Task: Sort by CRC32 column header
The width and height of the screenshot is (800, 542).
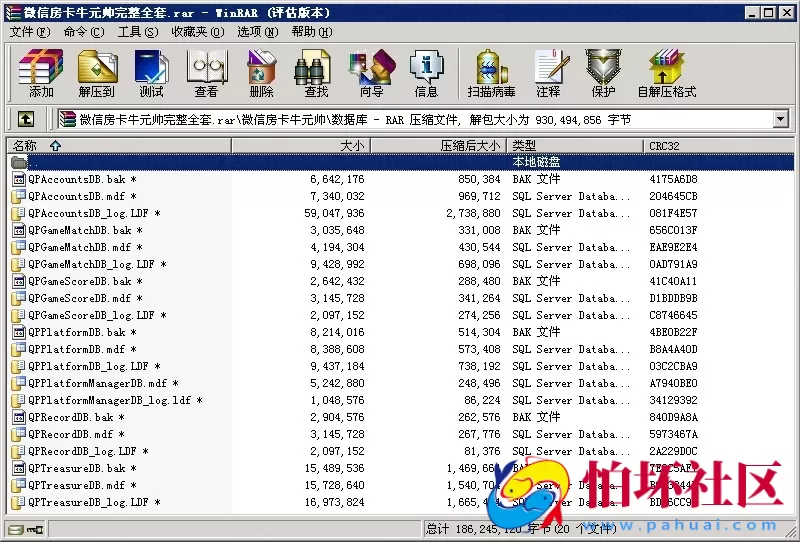Action: click(718, 145)
